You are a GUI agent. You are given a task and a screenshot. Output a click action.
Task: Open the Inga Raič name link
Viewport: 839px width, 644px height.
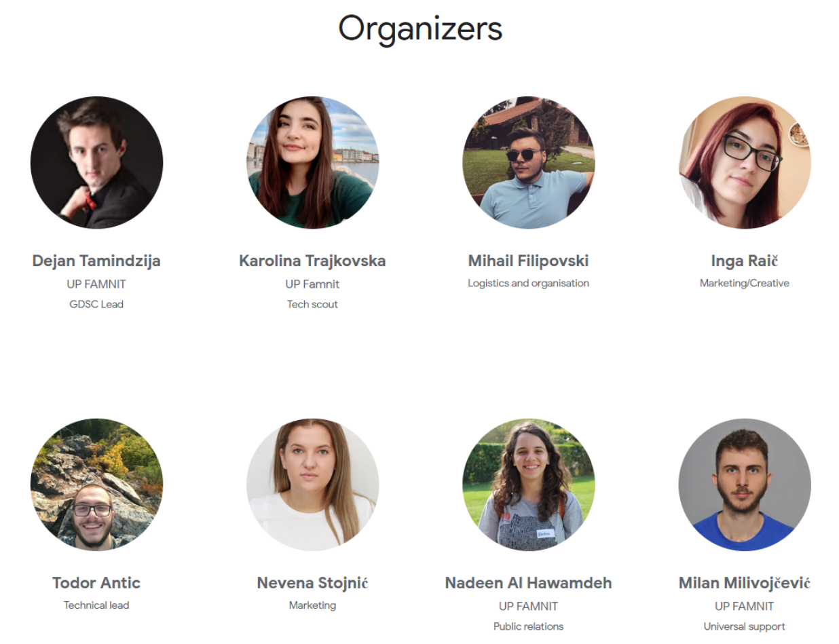click(745, 261)
